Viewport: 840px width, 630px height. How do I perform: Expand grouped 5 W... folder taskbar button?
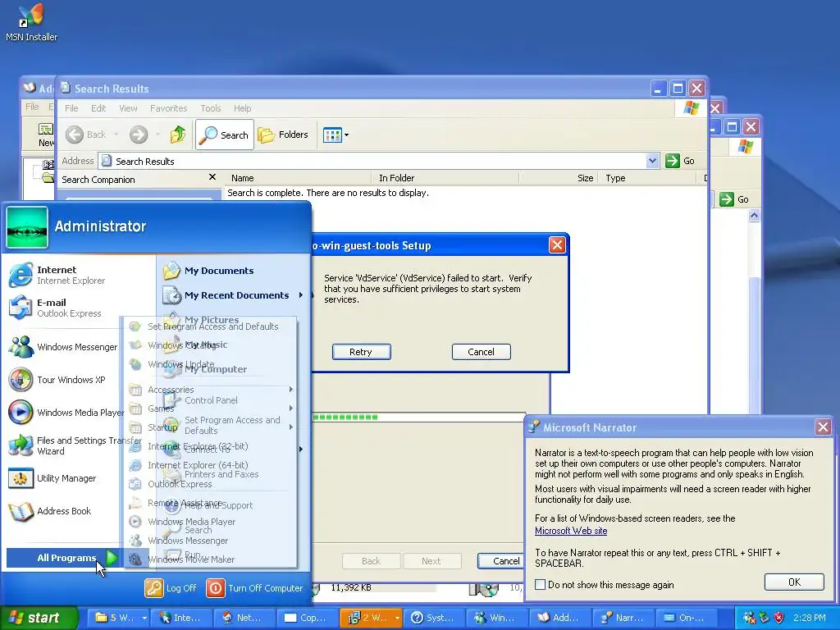pos(118,618)
